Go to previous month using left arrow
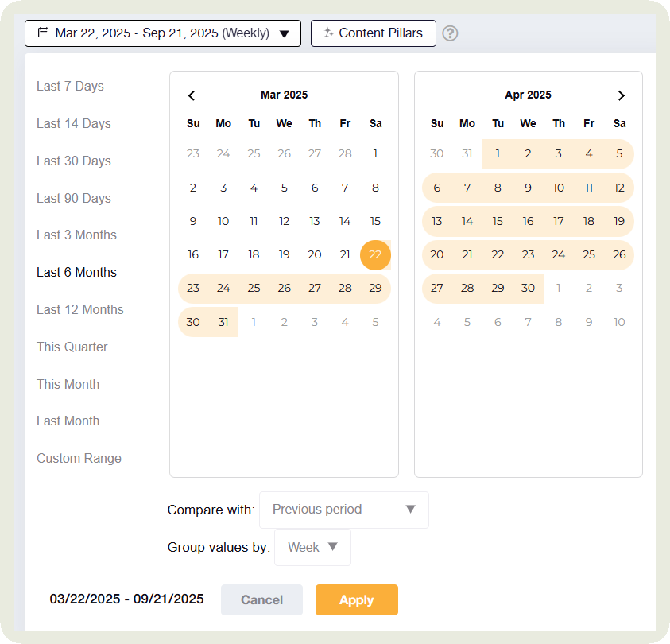Screen dimensions: 670x644 click(192, 95)
